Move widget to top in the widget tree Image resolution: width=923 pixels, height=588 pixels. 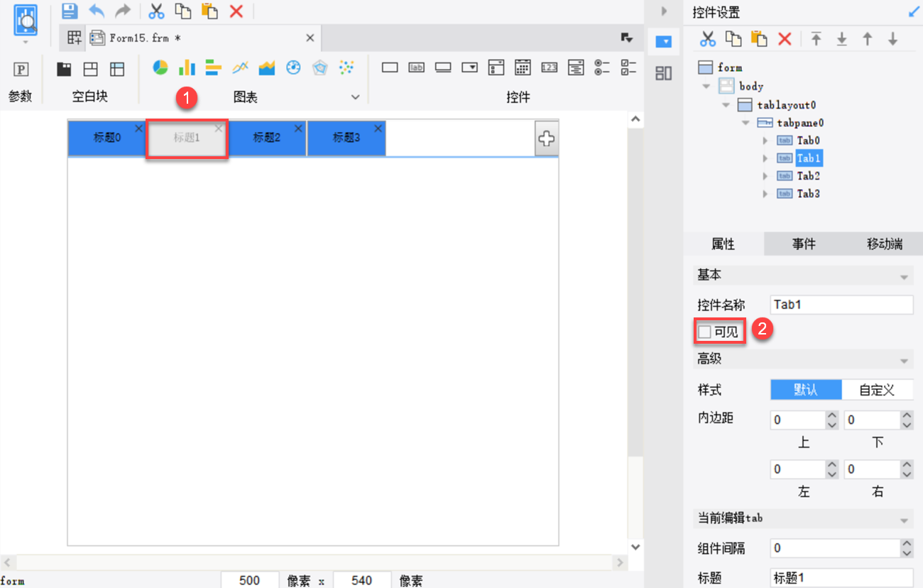coord(816,39)
